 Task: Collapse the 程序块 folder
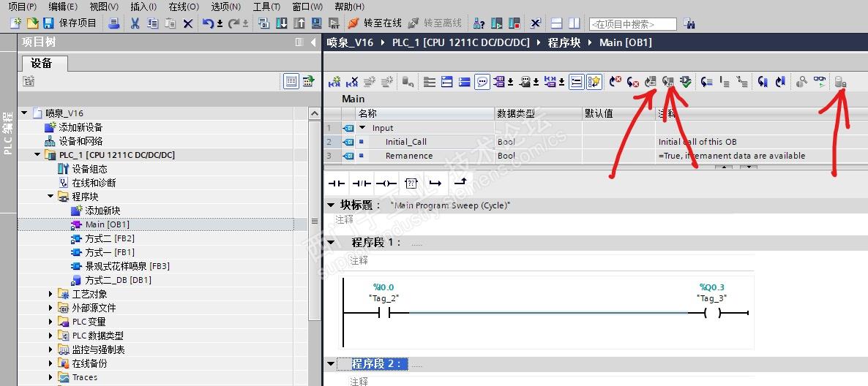[x=50, y=197]
